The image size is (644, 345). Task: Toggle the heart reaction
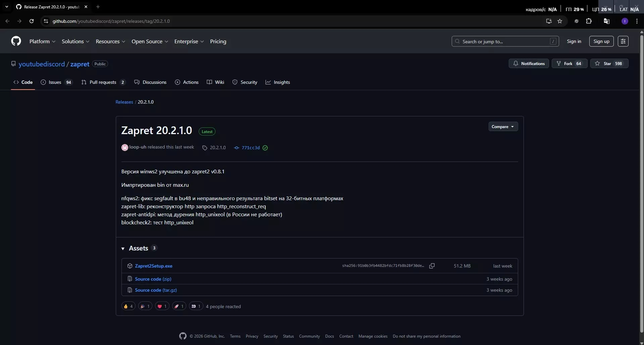(x=162, y=306)
